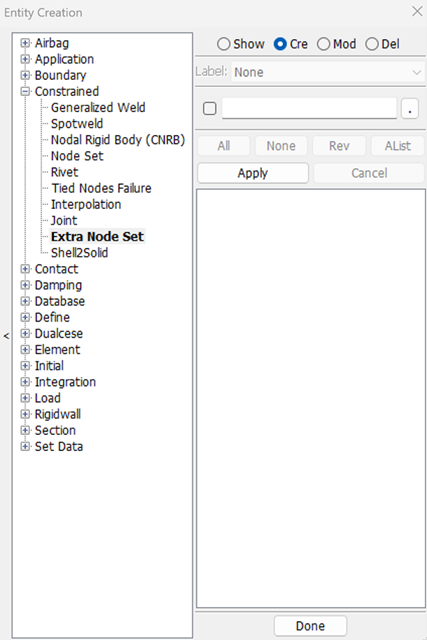427x640 pixels.
Task: Expand the Element tree node
Action: pyautogui.click(x=25, y=349)
